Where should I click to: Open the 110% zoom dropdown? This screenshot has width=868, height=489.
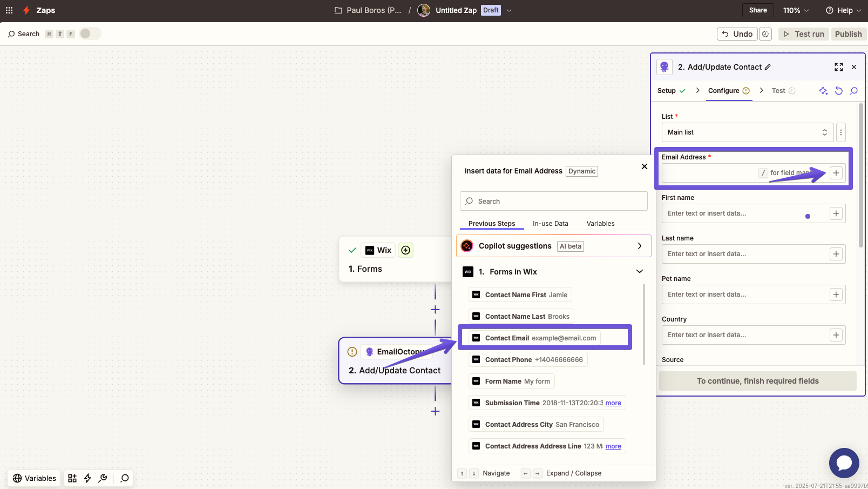click(x=796, y=10)
